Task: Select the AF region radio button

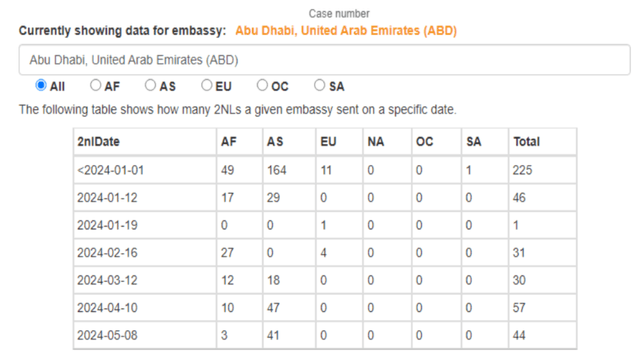Action: tap(96, 85)
